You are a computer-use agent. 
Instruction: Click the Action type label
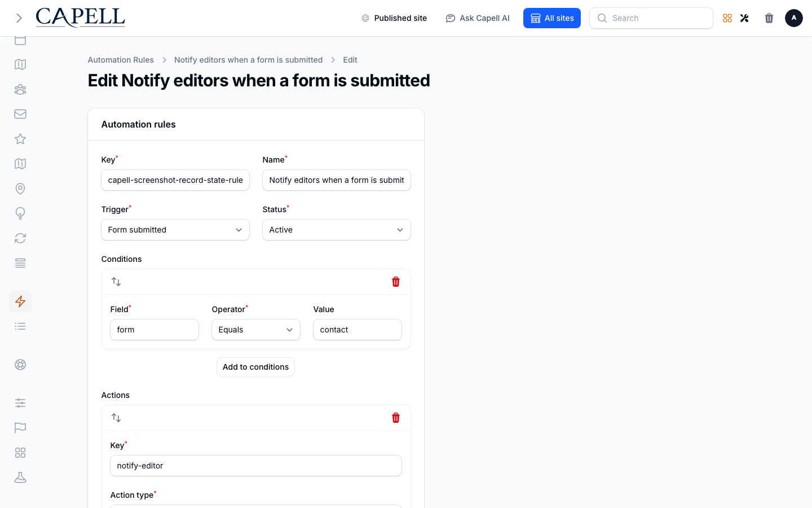tap(132, 495)
